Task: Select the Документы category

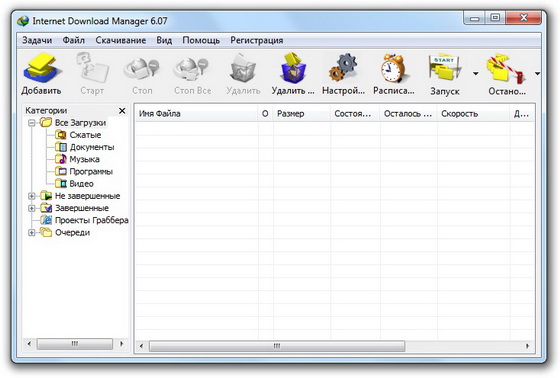Action: click(92, 147)
